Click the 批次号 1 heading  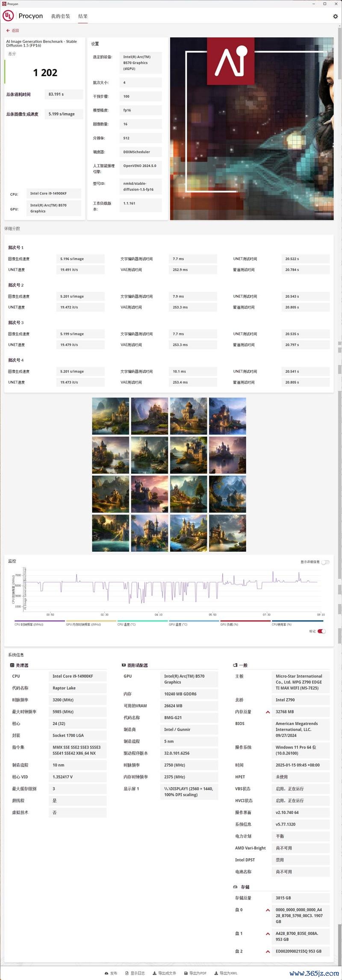[x=16, y=247]
